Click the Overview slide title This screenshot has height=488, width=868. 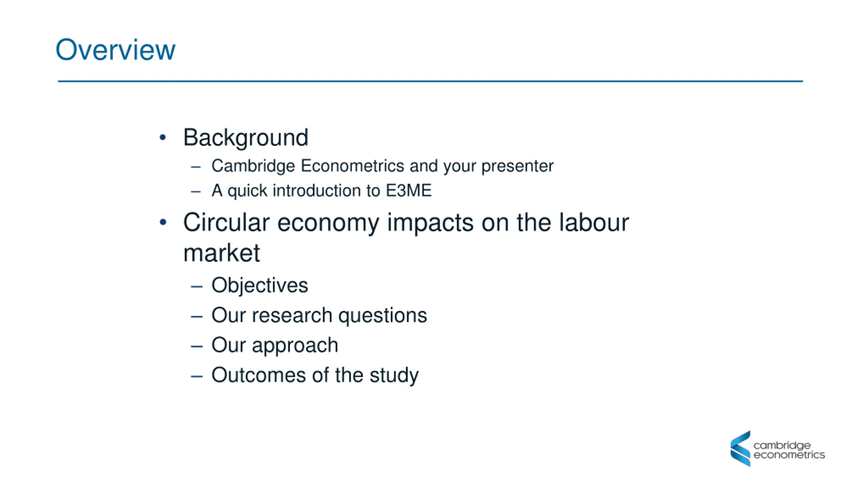coord(115,50)
